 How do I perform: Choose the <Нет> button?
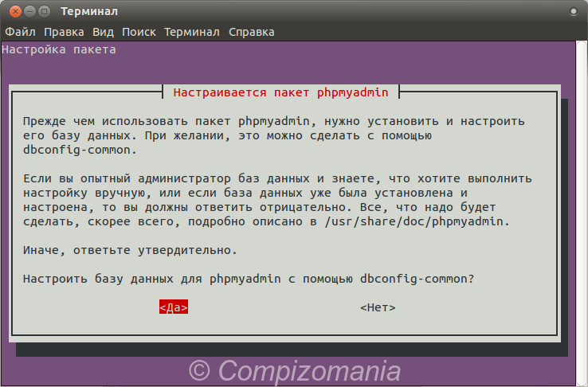(x=378, y=307)
